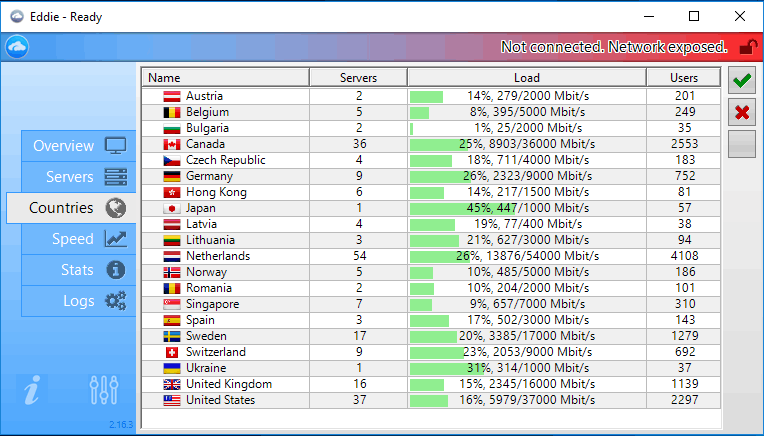The image size is (764, 436).
Task: Click the Hong Kong flag icon
Action: (172, 192)
